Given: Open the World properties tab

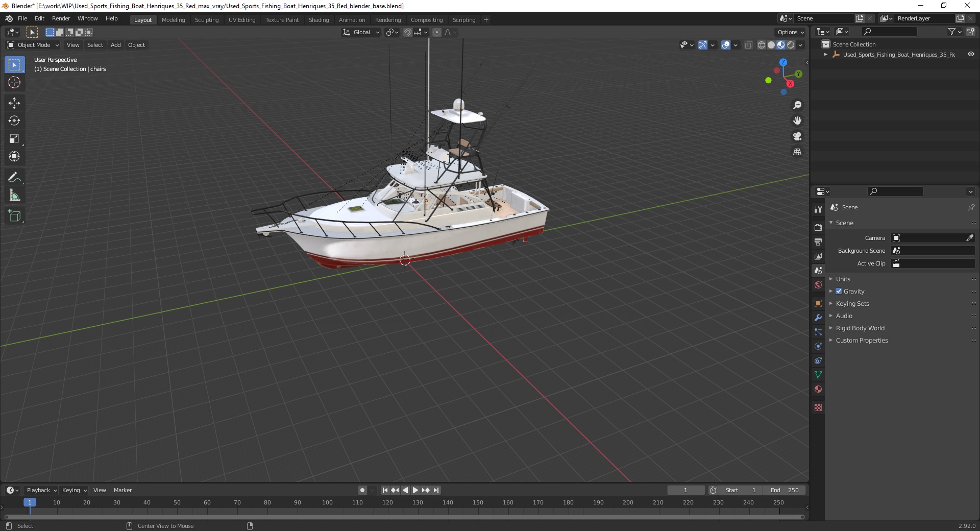Looking at the screenshot, I should (x=818, y=285).
